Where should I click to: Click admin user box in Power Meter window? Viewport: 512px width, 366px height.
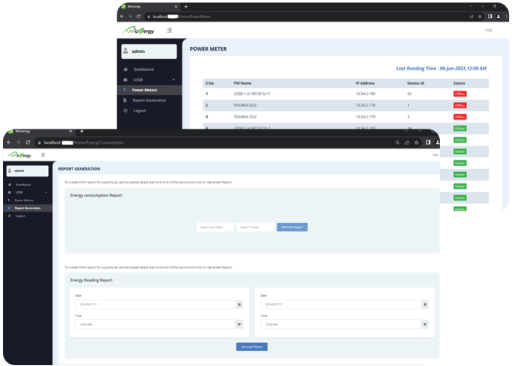coord(149,51)
